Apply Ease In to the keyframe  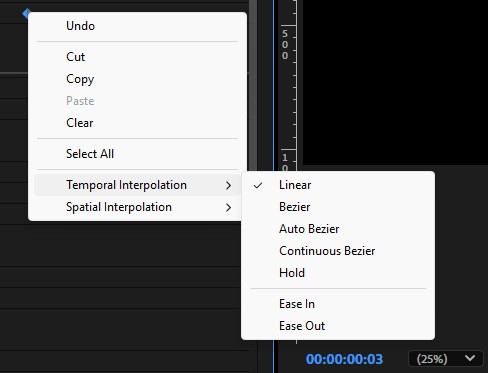point(338,304)
